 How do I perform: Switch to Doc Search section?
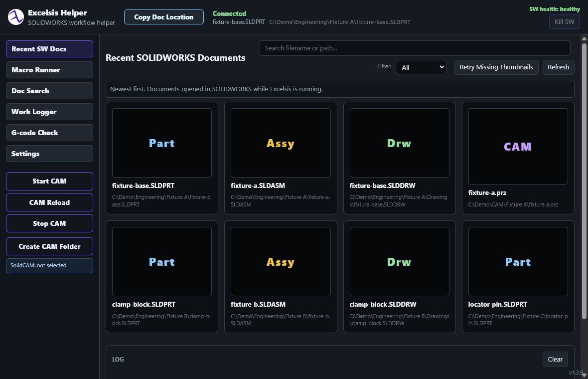49,91
